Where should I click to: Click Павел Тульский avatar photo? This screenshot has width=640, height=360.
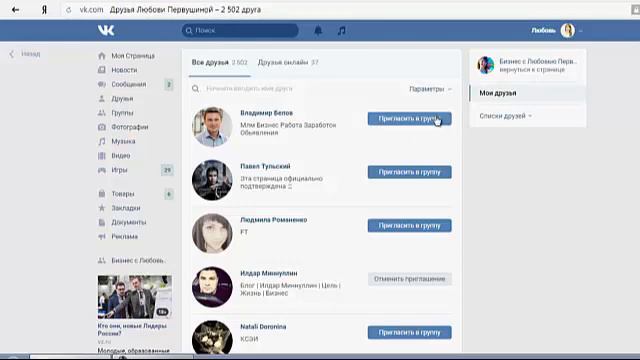pyautogui.click(x=212, y=180)
